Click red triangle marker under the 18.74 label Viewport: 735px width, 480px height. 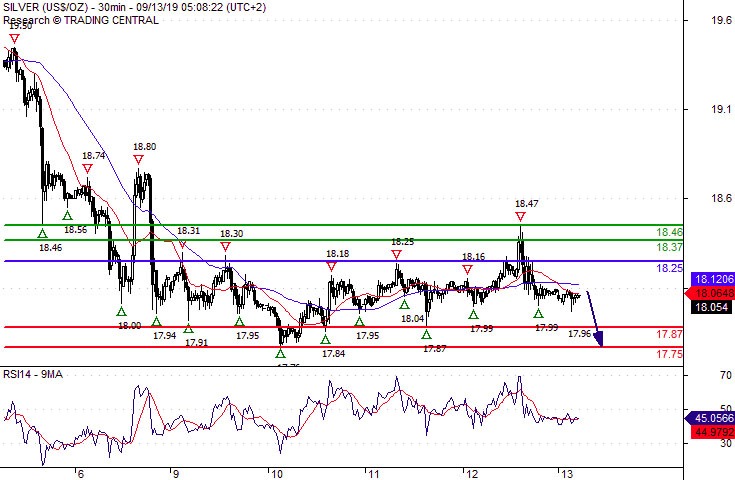[x=87, y=168]
